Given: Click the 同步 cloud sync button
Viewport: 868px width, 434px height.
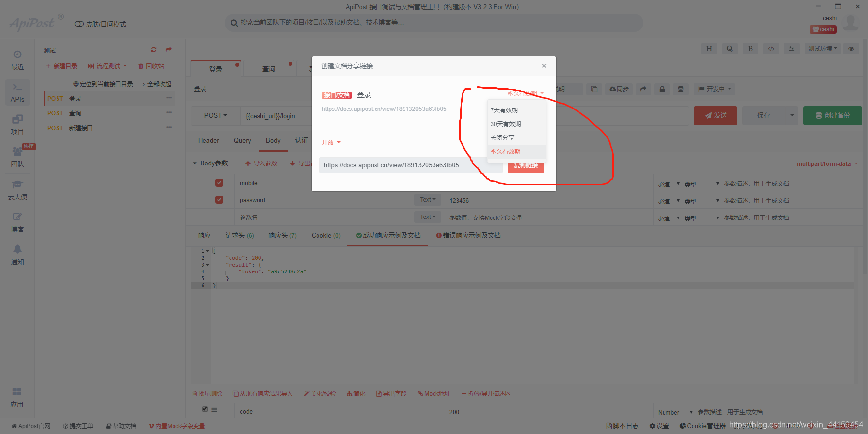Looking at the screenshot, I should [619, 89].
